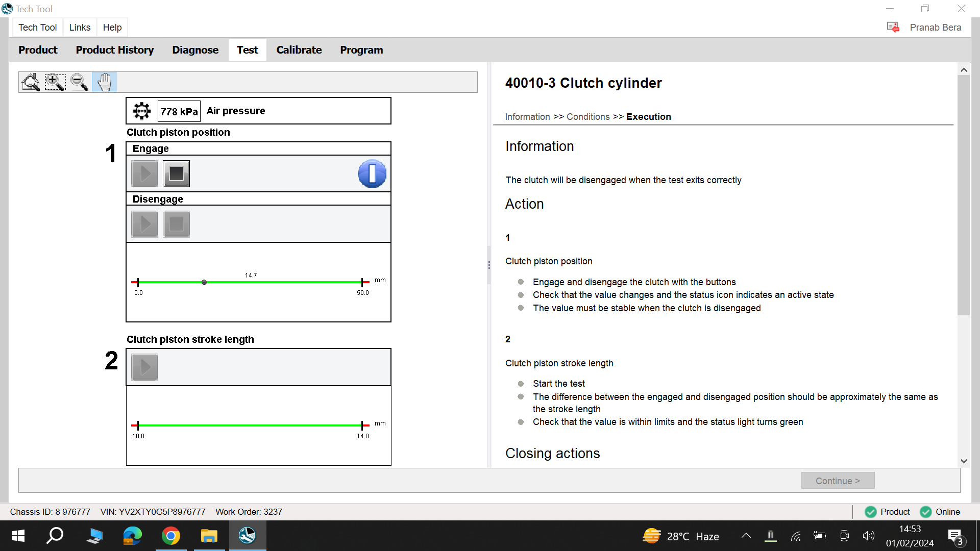Open Google Chrome from the taskbar

[x=171, y=536]
